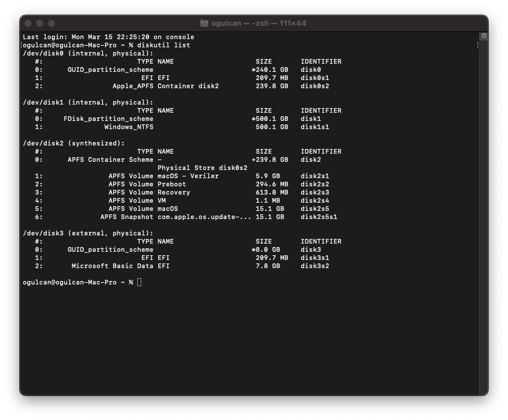
Task: Click the split pane icon above the scrollbar
Action: [483, 36]
